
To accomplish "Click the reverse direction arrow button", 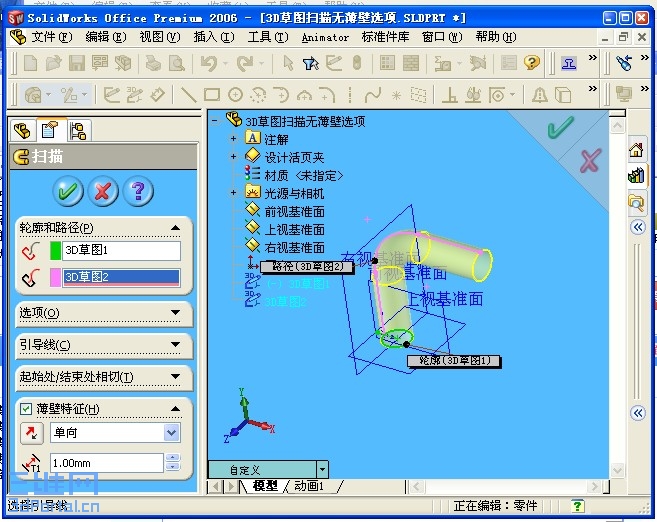I will [x=31, y=433].
